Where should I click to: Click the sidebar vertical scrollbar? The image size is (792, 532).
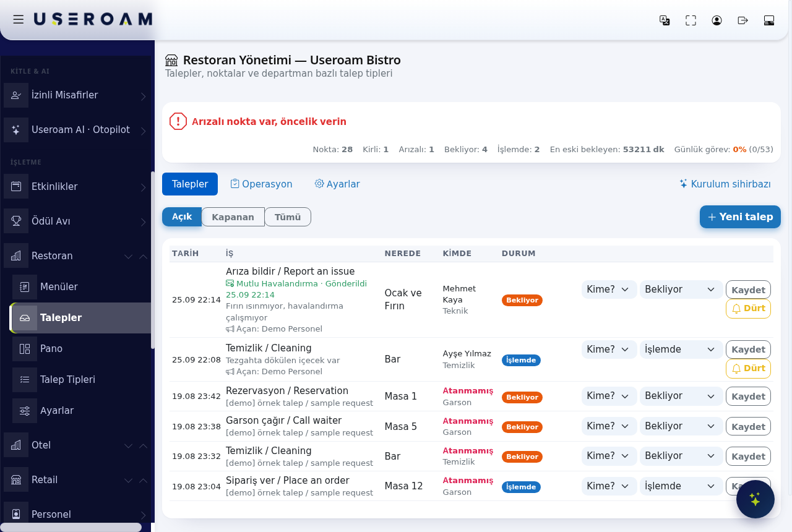(153, 259)
